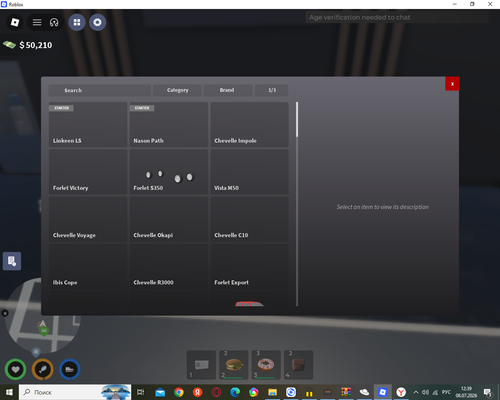This screenshot has height=400, width=500.
Task: Open the four-squares grid menu button
Action: point(77,22)
